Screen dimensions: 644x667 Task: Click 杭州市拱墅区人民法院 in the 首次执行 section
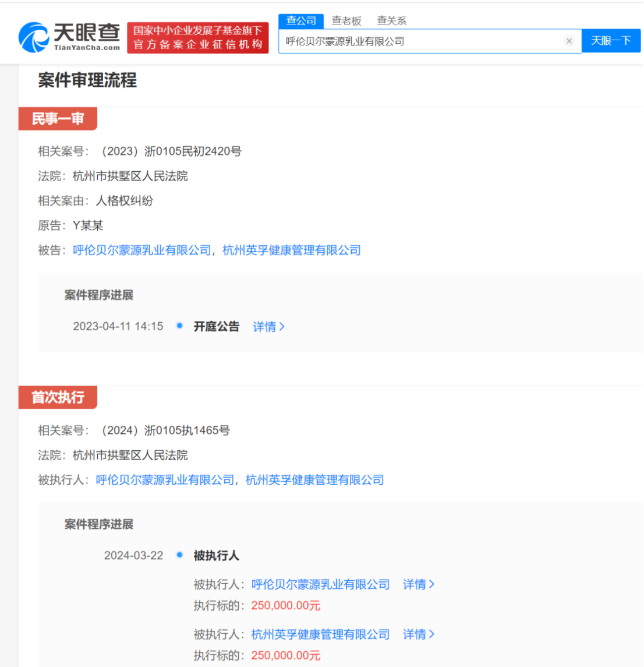[130, 455]
